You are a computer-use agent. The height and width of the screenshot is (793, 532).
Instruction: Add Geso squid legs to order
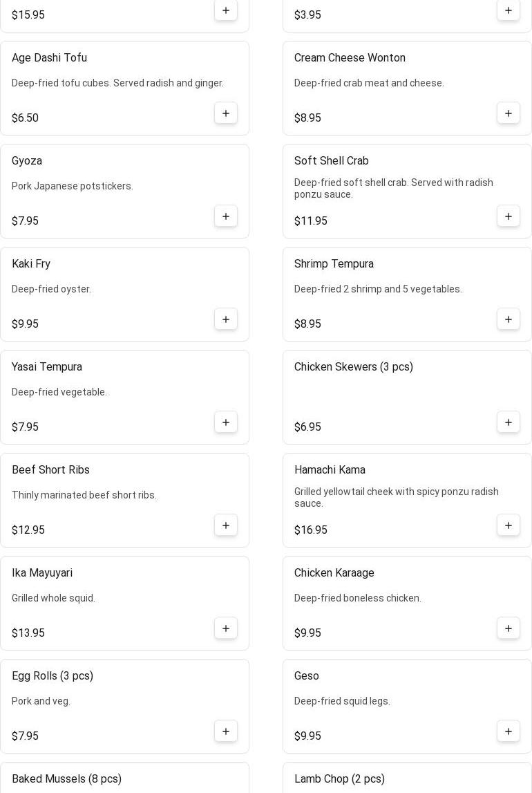tap(509, 731)
